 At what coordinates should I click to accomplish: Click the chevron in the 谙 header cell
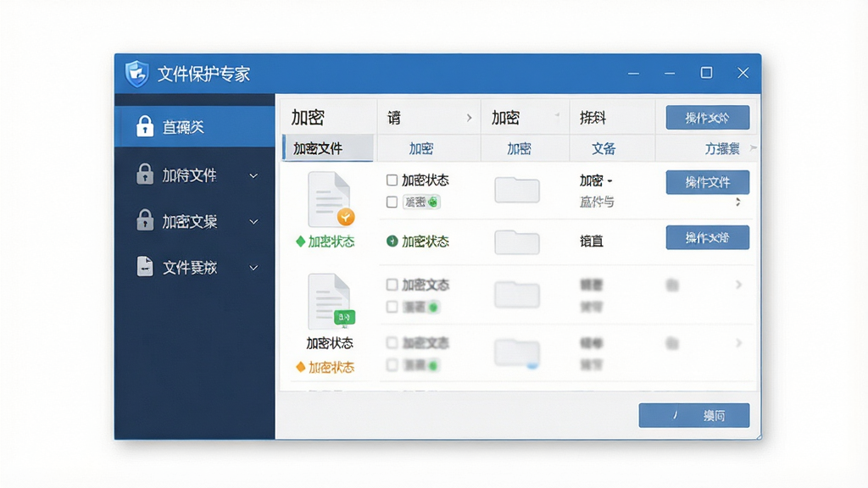(x=469, y=118)
